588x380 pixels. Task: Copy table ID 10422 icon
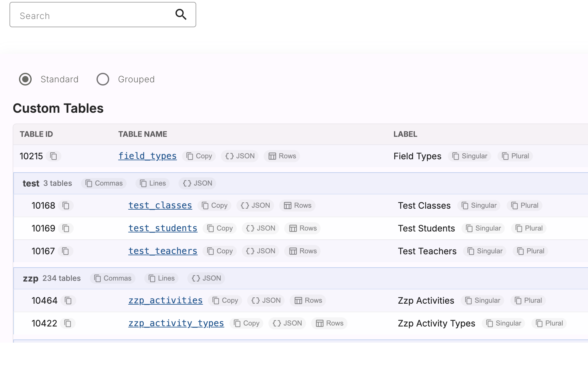pos(68,323)
